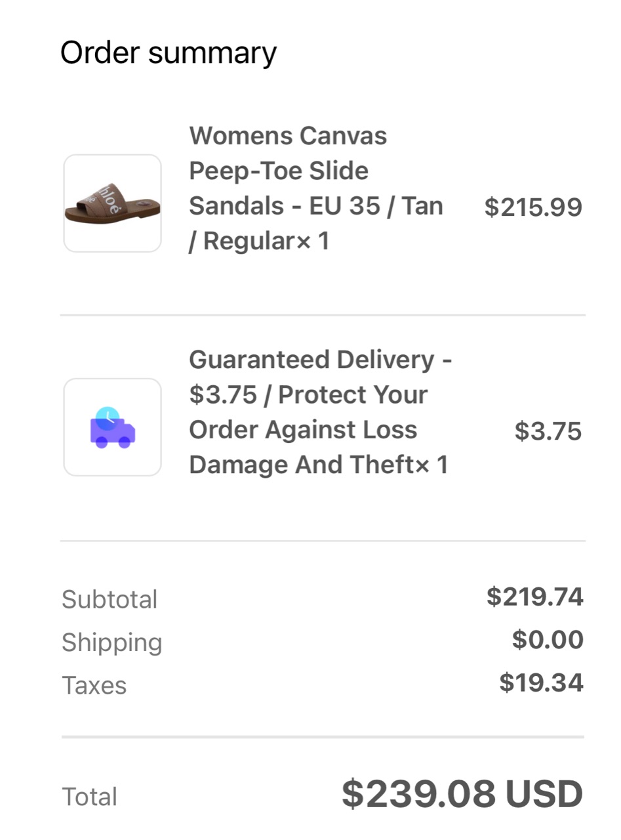Viewport: 621px width, 840px height.
Task: Open the Womens Canvas Peep-Toe Slide Sandals title
Action: tap(288, 154)
